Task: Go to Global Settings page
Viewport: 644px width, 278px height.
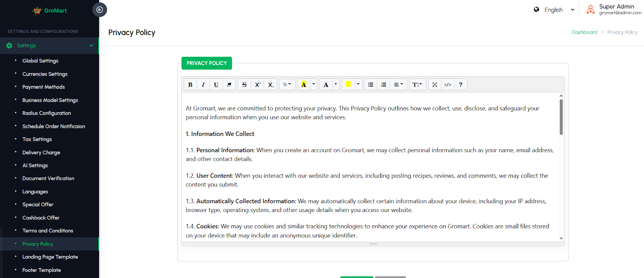Action: coord(40,61)
